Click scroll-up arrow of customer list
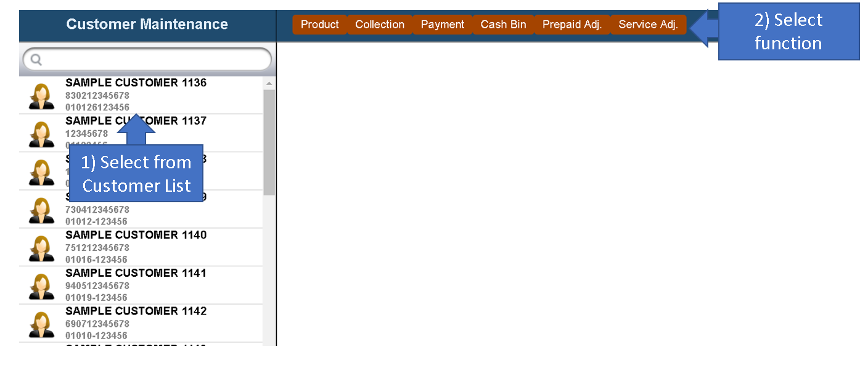 tap(269, 83)
